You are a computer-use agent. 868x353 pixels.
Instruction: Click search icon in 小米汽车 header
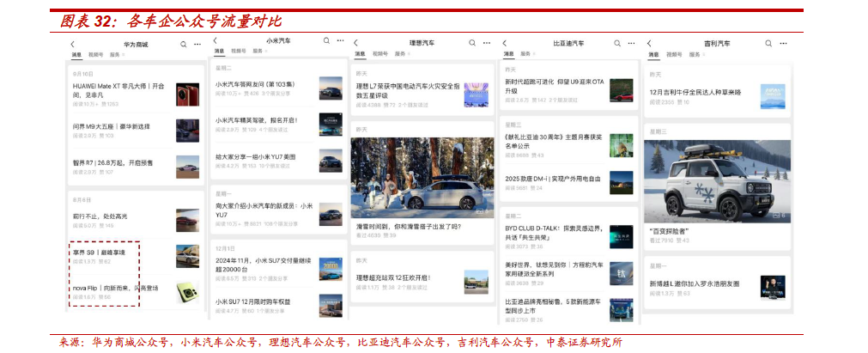click(x=325, y=41)
